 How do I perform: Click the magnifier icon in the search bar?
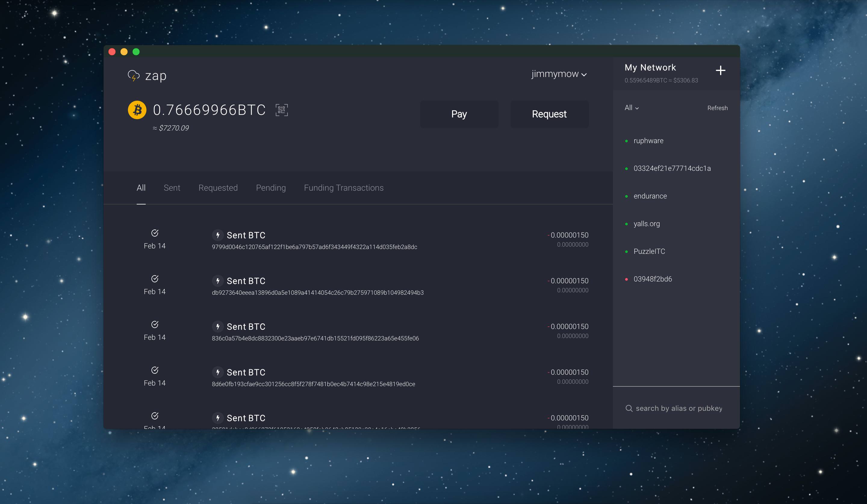coord(629,408)
